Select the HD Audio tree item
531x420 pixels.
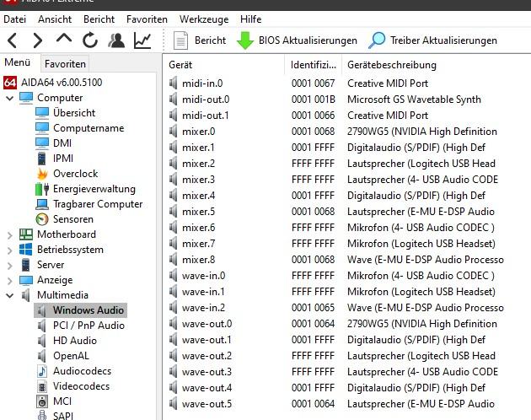coord(75,341)
